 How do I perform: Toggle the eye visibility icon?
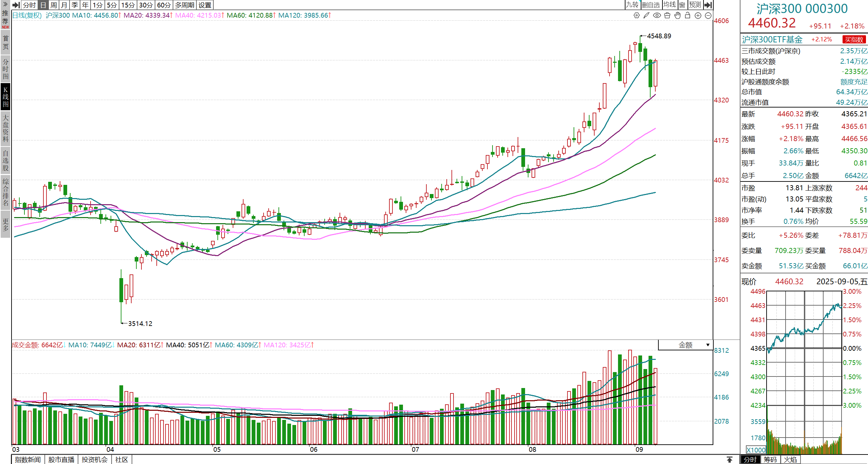coord(657,15)
